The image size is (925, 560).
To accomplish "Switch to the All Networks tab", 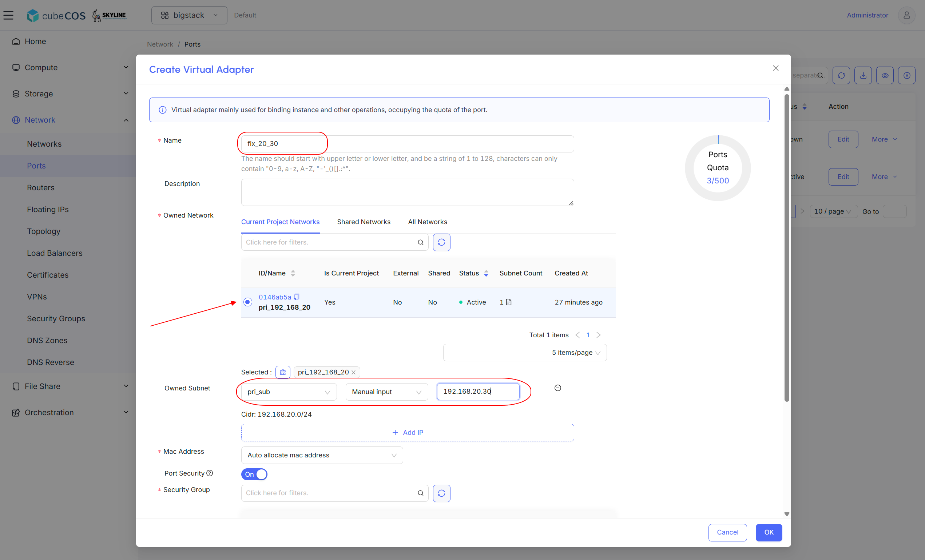I will tap(428, 222).
